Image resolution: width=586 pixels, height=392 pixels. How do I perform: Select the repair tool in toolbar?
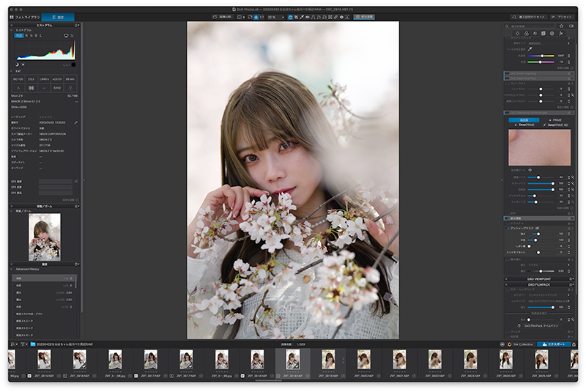pyautogui.click(x=335, y=17)
